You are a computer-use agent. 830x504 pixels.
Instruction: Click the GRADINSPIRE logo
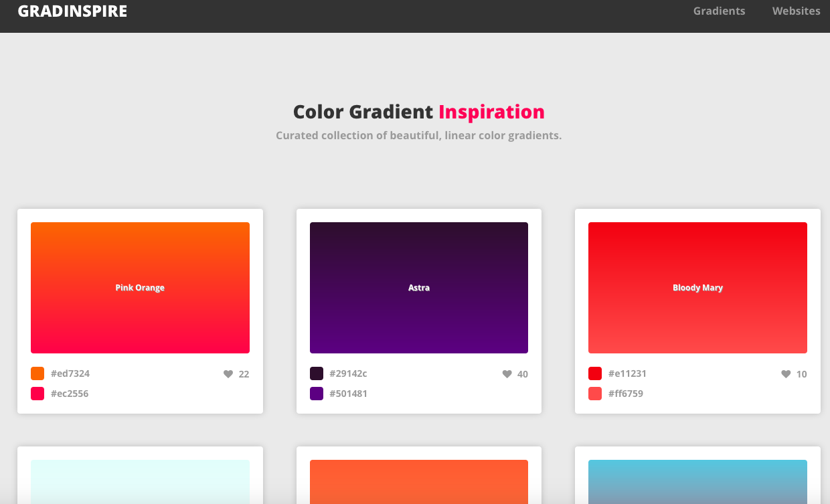click(72, 11)
